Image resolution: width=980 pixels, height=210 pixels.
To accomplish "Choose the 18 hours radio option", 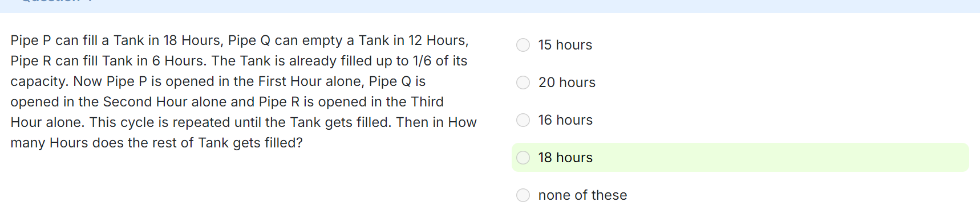I will point(523,158).
